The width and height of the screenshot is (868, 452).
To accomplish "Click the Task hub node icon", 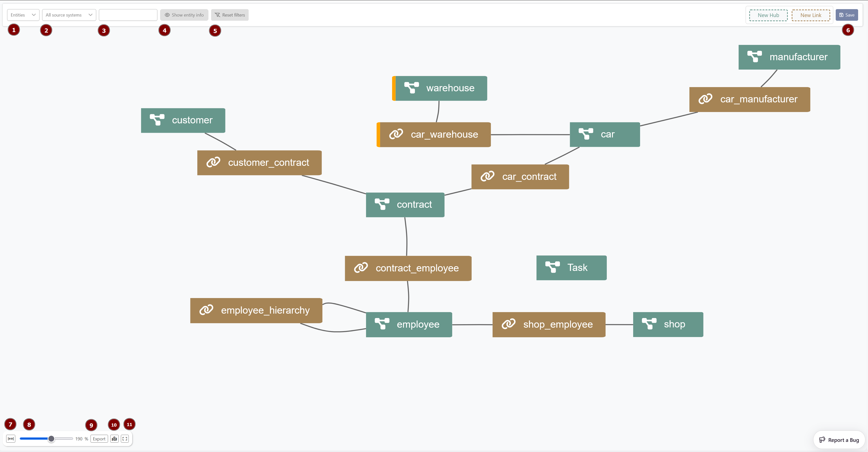I will click(x=553, y=267).
